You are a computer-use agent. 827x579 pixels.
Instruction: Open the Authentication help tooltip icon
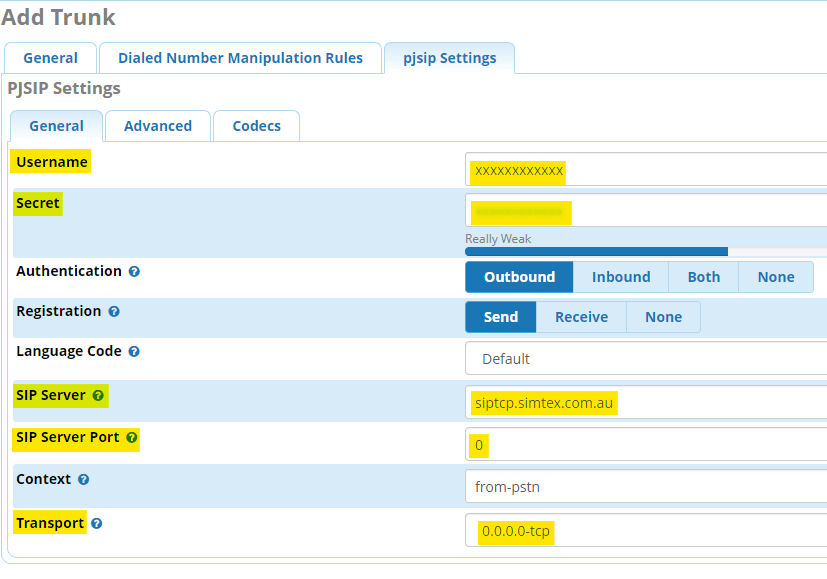134,271
